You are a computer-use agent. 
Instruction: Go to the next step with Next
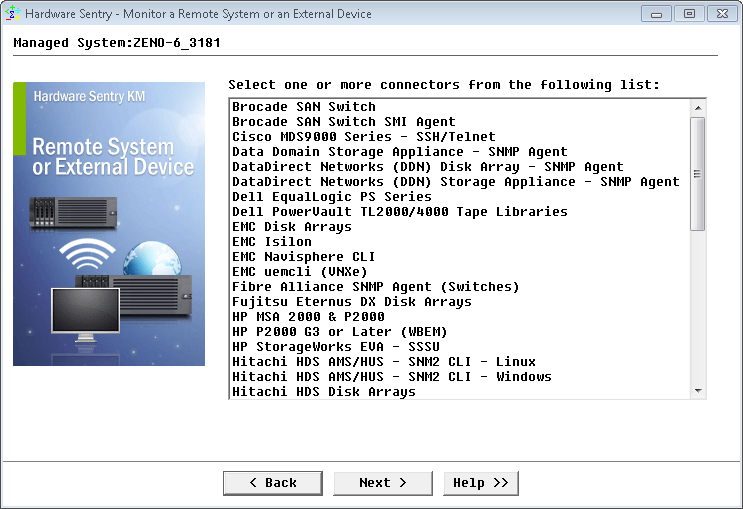[x=383, y=483]
